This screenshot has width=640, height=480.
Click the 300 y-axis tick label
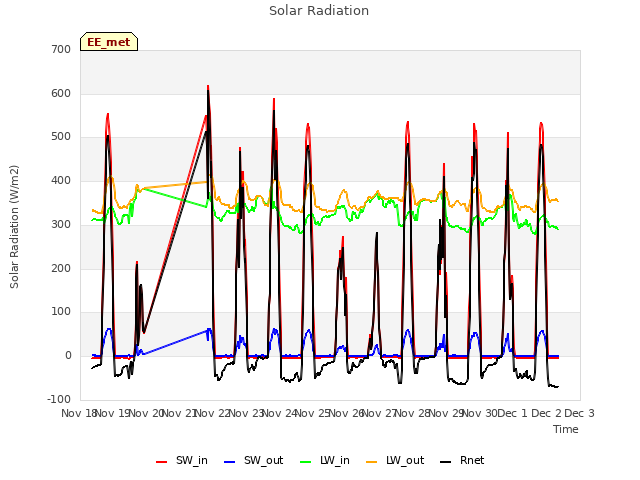click(x=61, y=224)
